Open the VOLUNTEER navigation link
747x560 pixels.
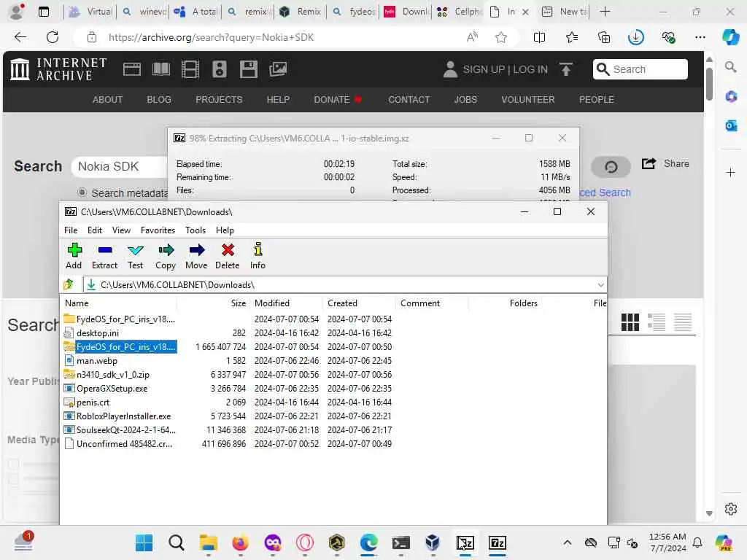pos(528,99)
